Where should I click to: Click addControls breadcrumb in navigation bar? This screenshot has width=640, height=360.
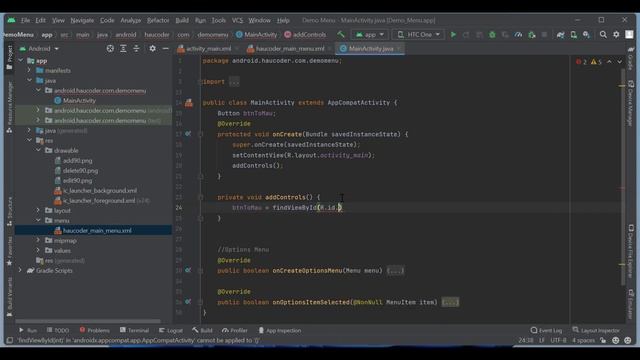pos(305,35)
